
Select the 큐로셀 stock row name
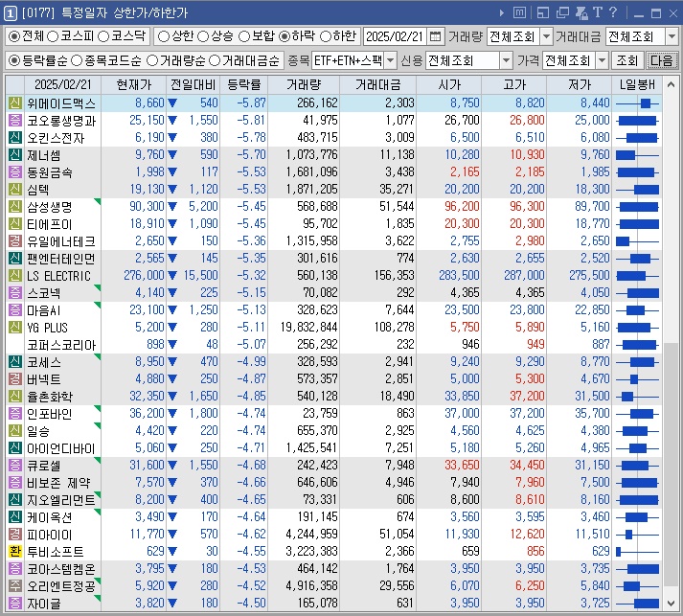[44, 466]
